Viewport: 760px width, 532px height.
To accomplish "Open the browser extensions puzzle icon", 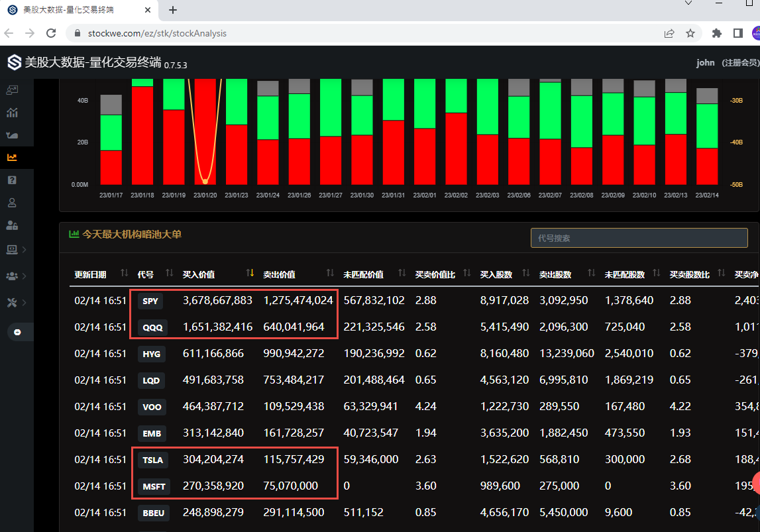I will coord(717,33).
